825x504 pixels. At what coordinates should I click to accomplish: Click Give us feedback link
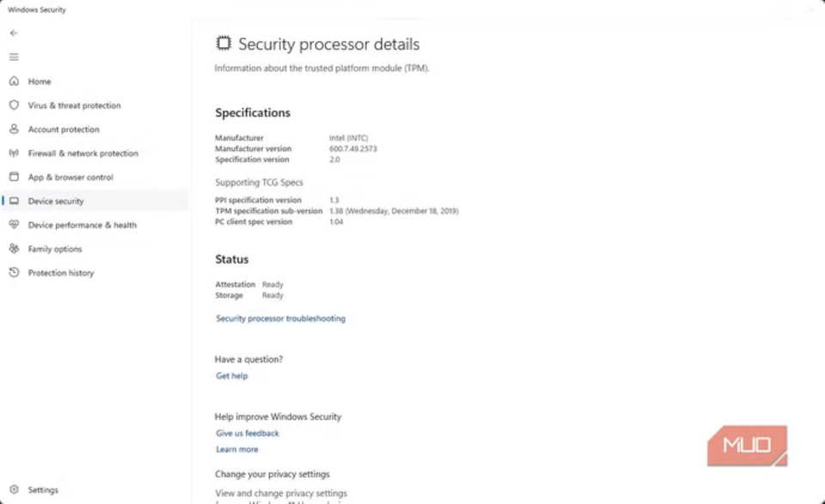point(247,434)
